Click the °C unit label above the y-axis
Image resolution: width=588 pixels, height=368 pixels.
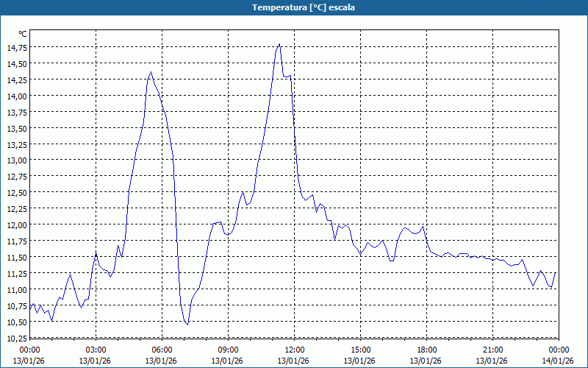tap(22, 34)
